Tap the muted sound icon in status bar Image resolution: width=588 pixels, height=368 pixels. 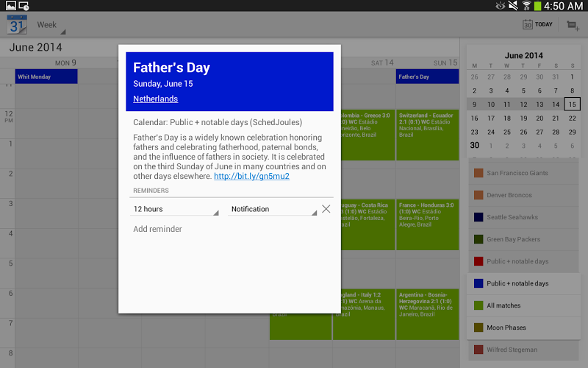[x=512, y=6]
